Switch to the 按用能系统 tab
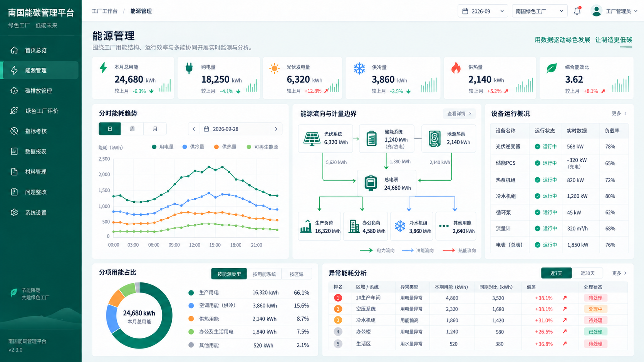The width and height of the screenshot is (644, 362). coord(264,274)
